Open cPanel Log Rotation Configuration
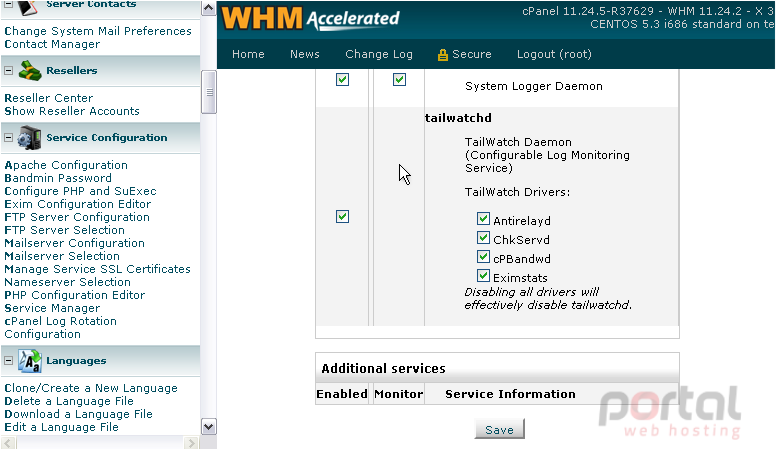776x450 pixels. coord(60,328)
